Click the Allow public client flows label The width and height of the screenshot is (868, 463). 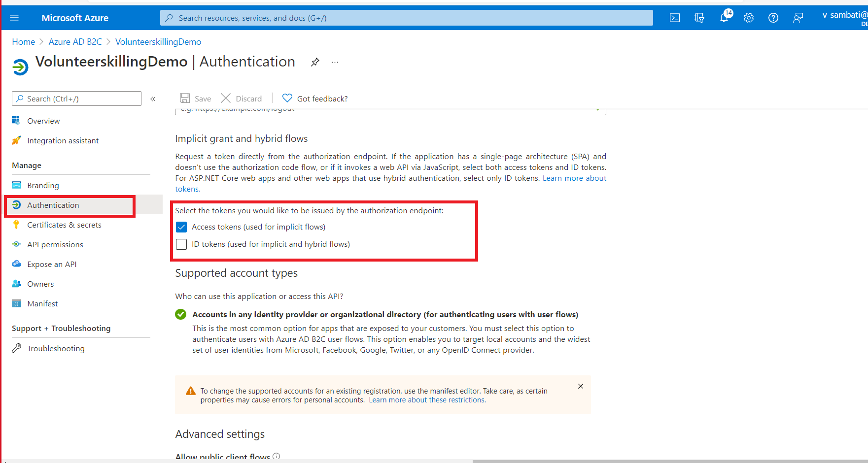[223, 457]
